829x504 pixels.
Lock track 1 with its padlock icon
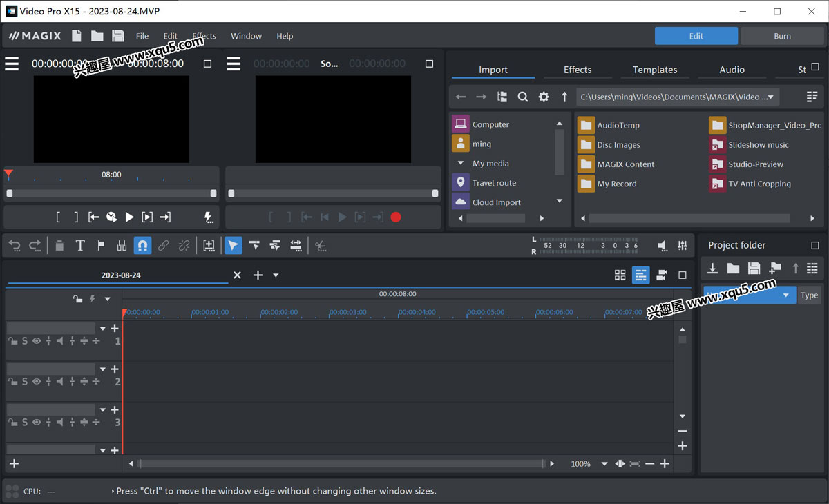13,341
